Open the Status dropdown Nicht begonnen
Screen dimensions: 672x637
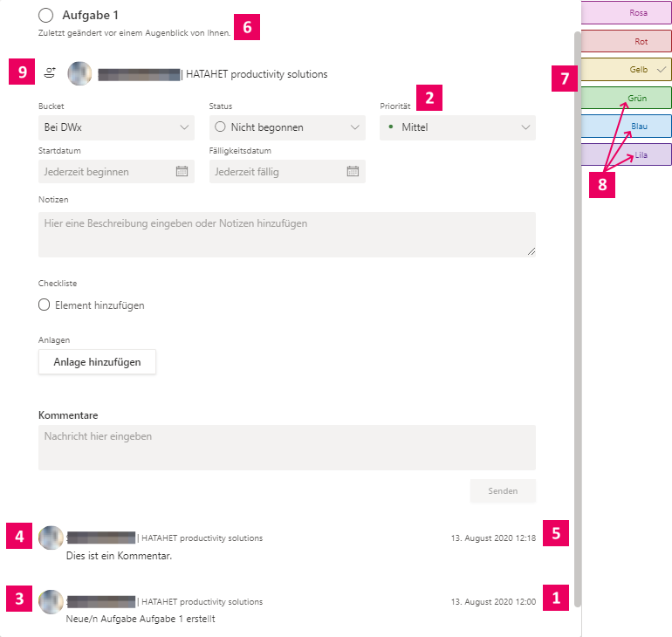coord(287,127)
